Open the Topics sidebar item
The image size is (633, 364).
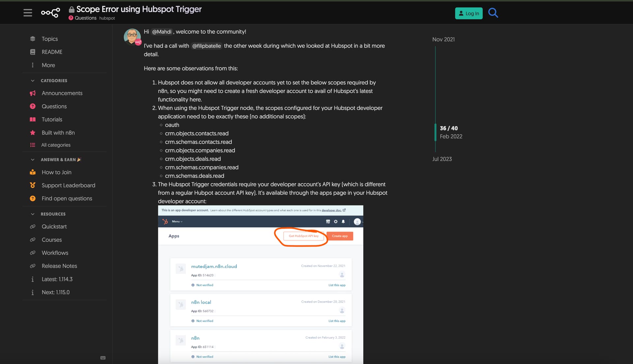pyautogui.click(x=49, y=39)
